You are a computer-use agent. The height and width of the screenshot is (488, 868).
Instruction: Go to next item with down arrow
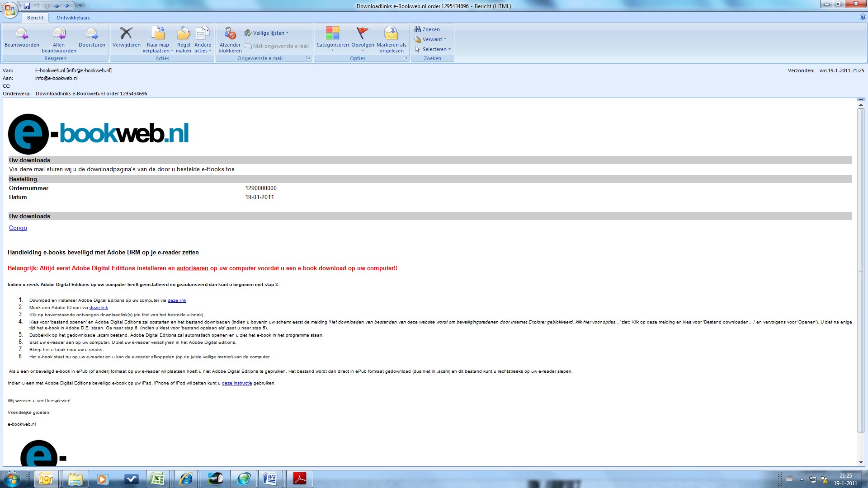[x=67, y=6]
